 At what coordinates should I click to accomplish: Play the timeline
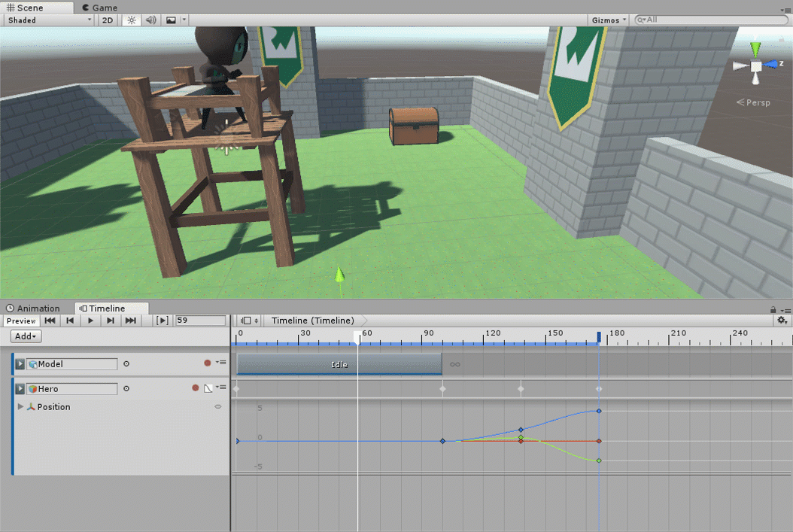point(90,321)
